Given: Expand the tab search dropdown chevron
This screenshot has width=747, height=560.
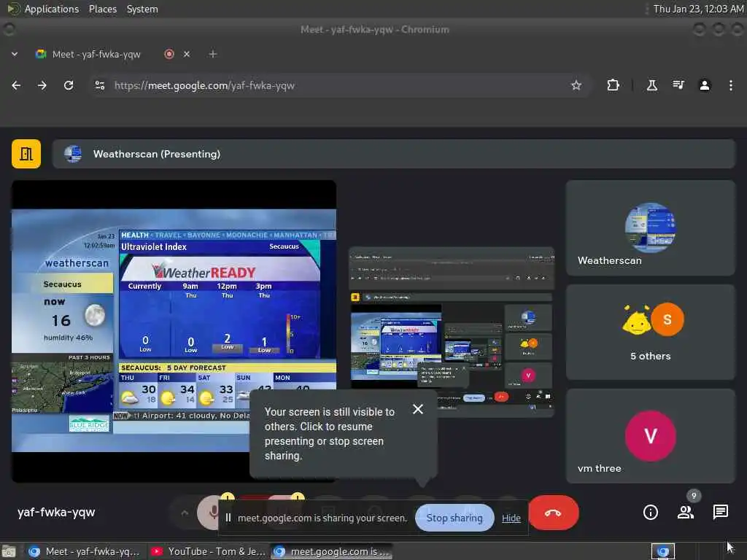Looking at the screenshot, I should (15, 54).
